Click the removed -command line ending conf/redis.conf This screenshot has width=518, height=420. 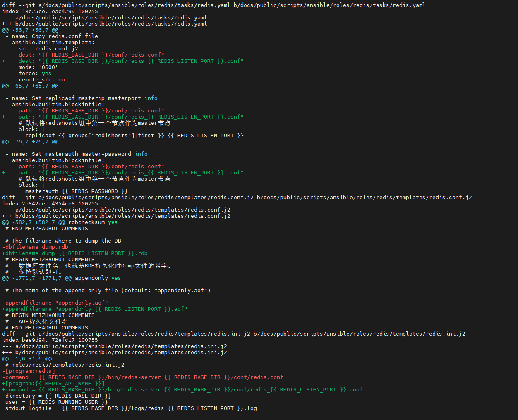[143, 377]
